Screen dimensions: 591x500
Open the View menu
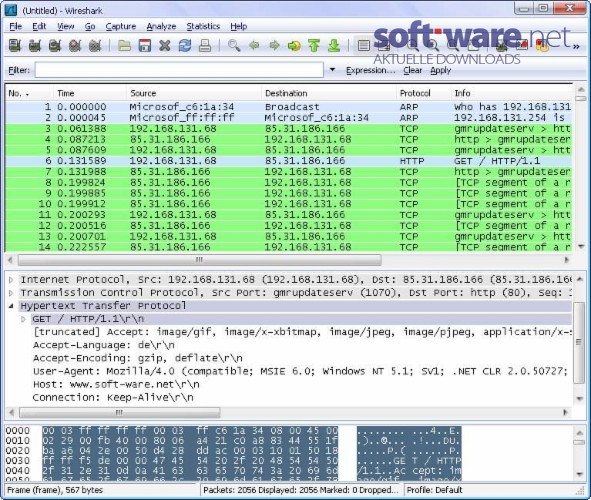pos(66,26)
